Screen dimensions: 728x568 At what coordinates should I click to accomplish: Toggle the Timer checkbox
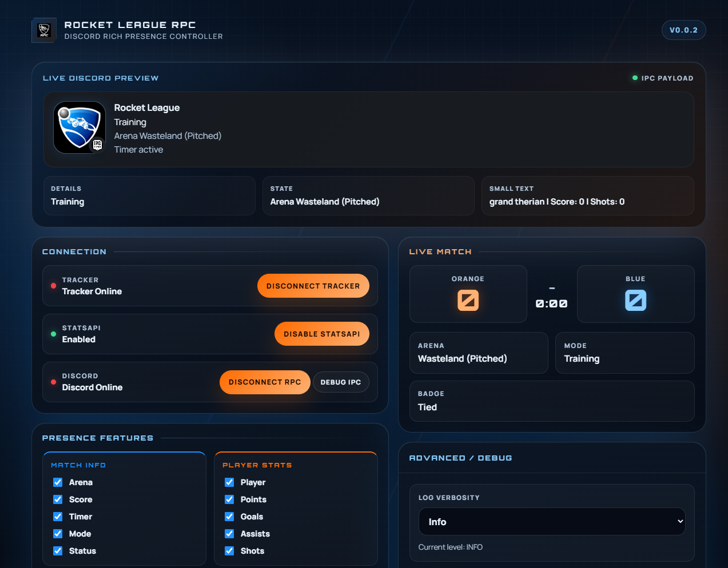click(58, 517)
